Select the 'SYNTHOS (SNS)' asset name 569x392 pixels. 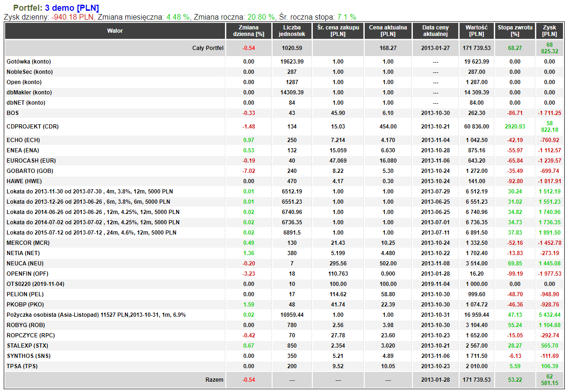(29, 356)
